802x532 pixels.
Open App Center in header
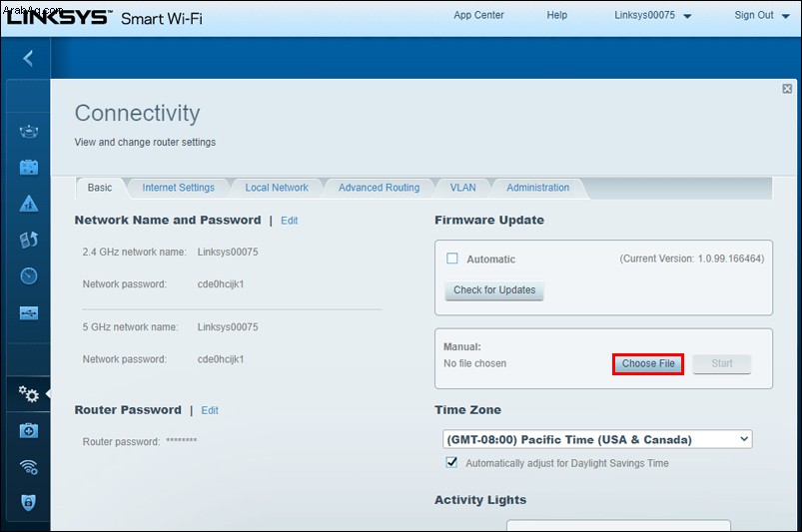pos(478,15)
